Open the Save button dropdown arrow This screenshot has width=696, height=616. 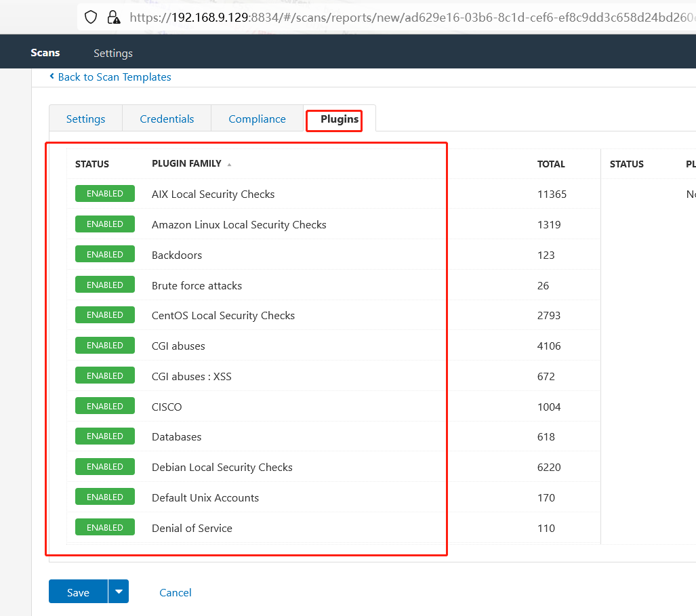[119, 592]
